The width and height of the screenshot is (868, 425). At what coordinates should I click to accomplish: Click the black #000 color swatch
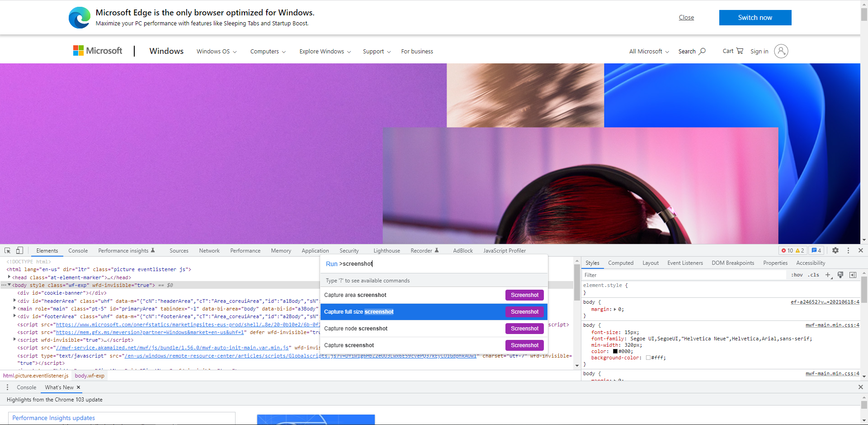[x=615, y=351]
